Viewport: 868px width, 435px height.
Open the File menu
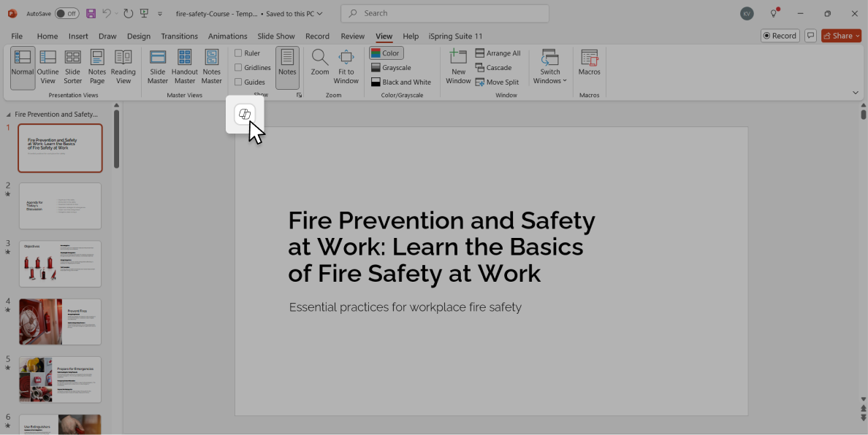click(x=17, y=36)
